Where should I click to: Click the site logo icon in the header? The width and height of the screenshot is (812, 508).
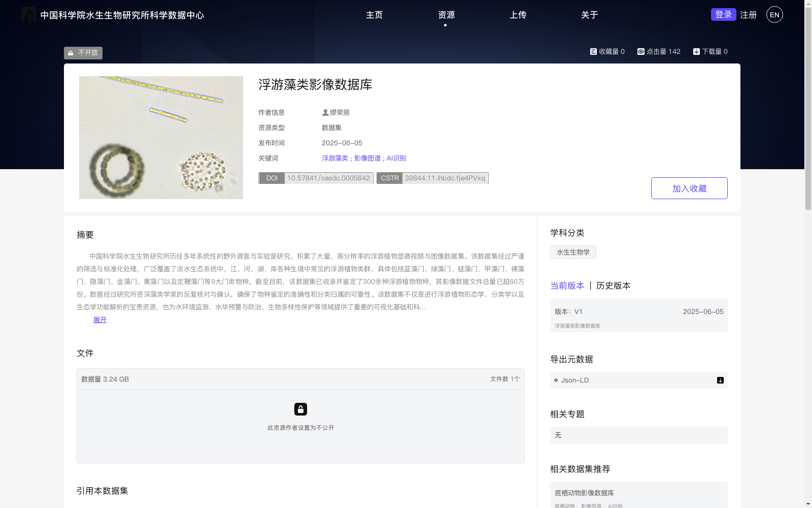click(x=28, y=15)
